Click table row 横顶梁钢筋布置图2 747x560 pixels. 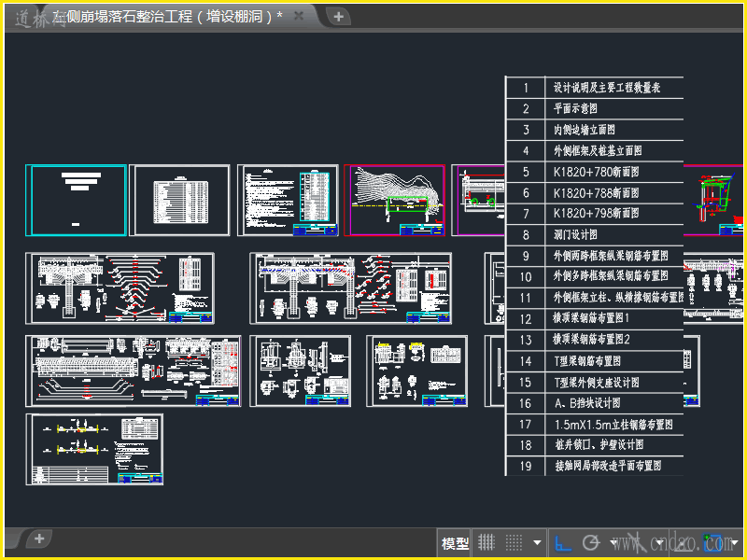point(595,340)
